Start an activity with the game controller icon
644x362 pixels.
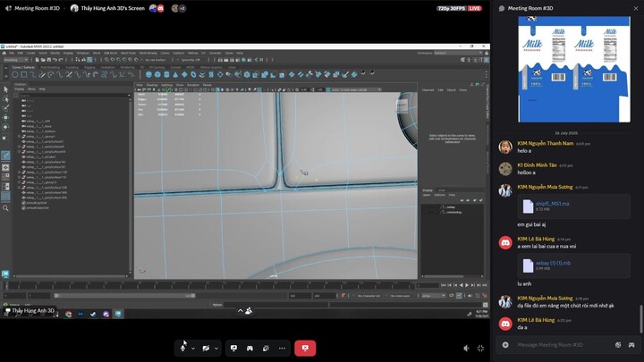[x=250, y=348]
